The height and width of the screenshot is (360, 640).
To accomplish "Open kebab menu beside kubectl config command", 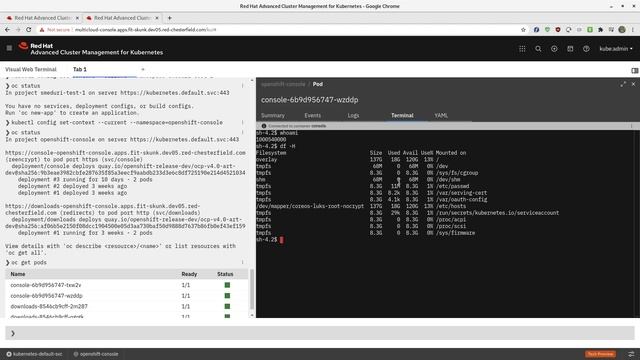I will 242,122.
